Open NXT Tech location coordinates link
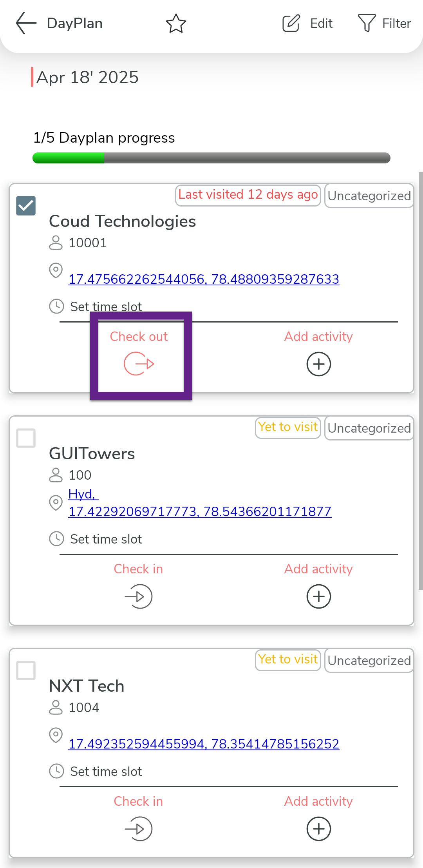The width and height of the screenshot is (423, 868). tap(204, 744)
